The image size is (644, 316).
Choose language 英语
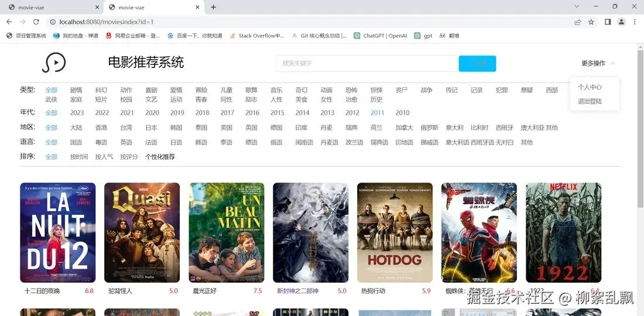[126, 142]
